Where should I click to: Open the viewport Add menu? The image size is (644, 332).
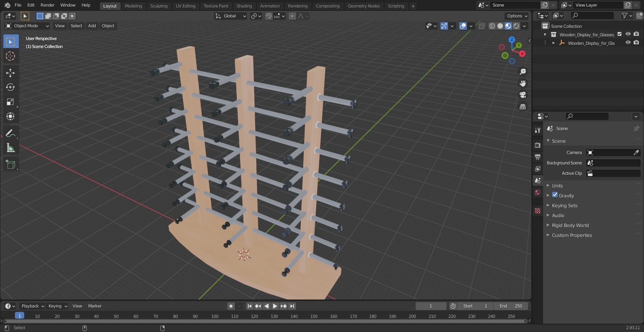92,26
